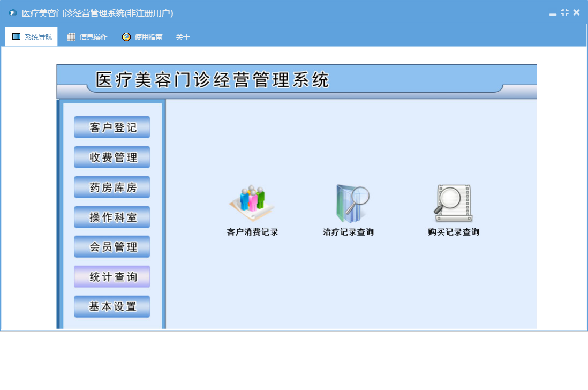Open the 治疗记录查询 folder magnifier icon
Screen dimensions: 588x390
click(x=352, y=204)
